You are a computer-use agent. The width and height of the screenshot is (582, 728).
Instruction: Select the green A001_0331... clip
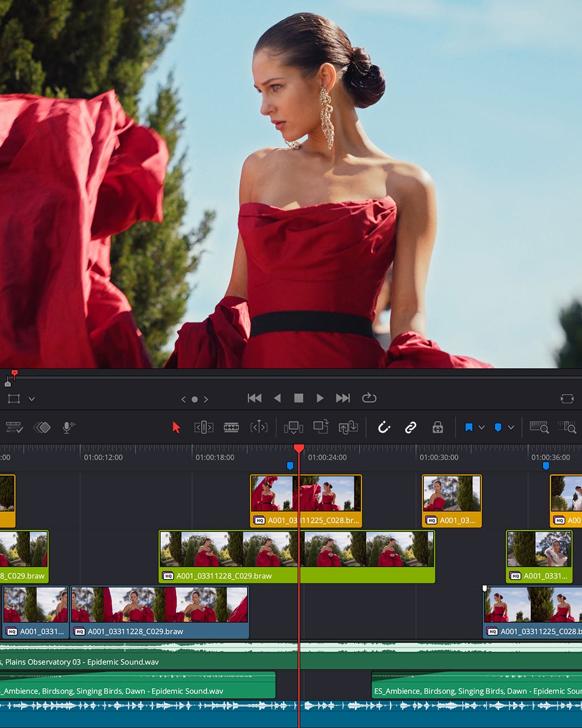[539, 557]
